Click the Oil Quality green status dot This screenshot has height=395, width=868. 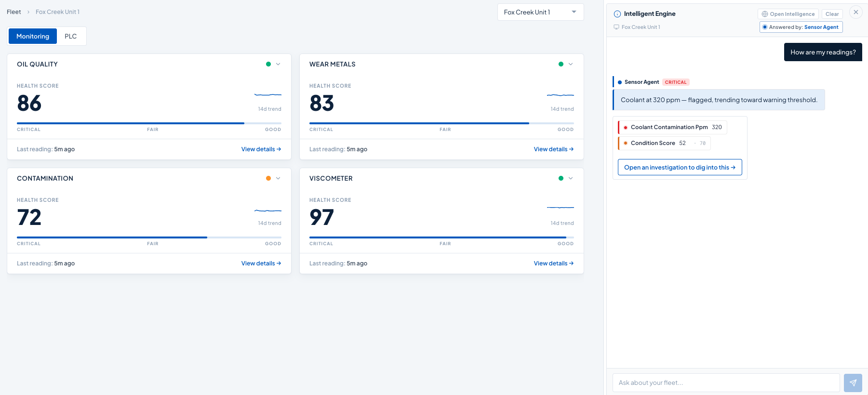(x=268, y=64)
